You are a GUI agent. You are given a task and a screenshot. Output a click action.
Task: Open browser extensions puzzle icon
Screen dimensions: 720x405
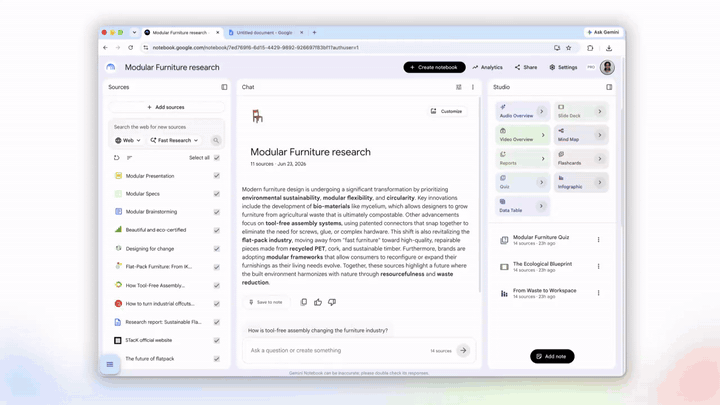coord(590,48)
